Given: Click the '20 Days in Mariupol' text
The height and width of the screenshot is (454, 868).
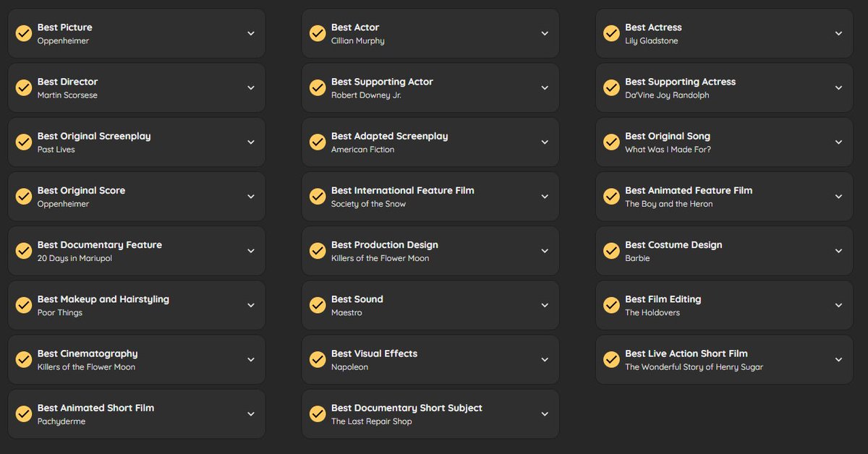Looking at the screenshot, I should (75, 258).
